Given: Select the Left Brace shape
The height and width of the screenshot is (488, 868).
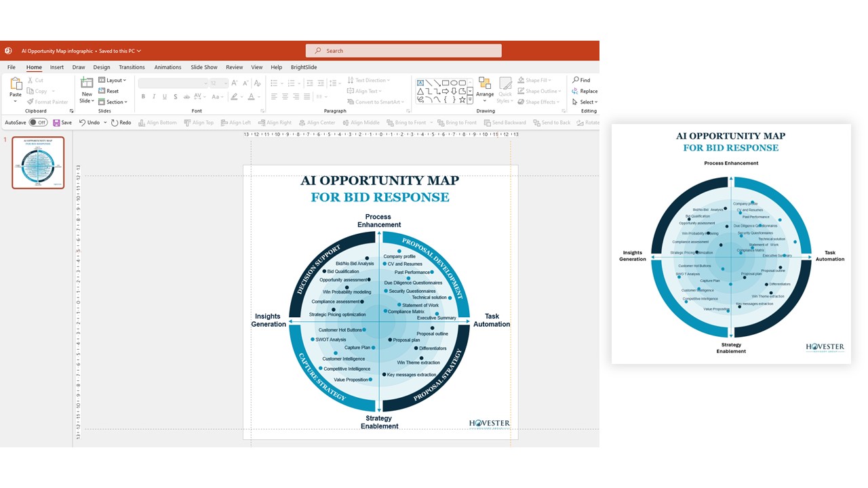Looking at the screenshot, I should coord(446,100).
